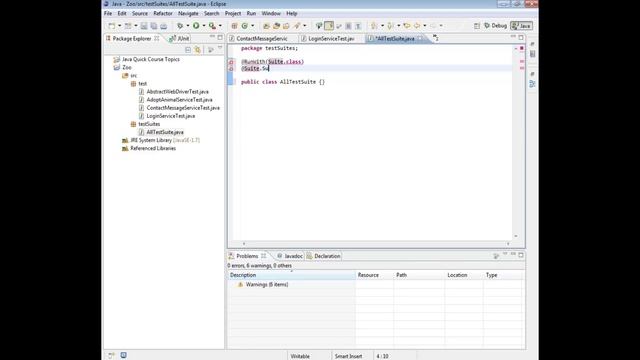Viewport: 640px width, 360px height.
Task: Click the New Java Class icon
Action: pos(244,26)
